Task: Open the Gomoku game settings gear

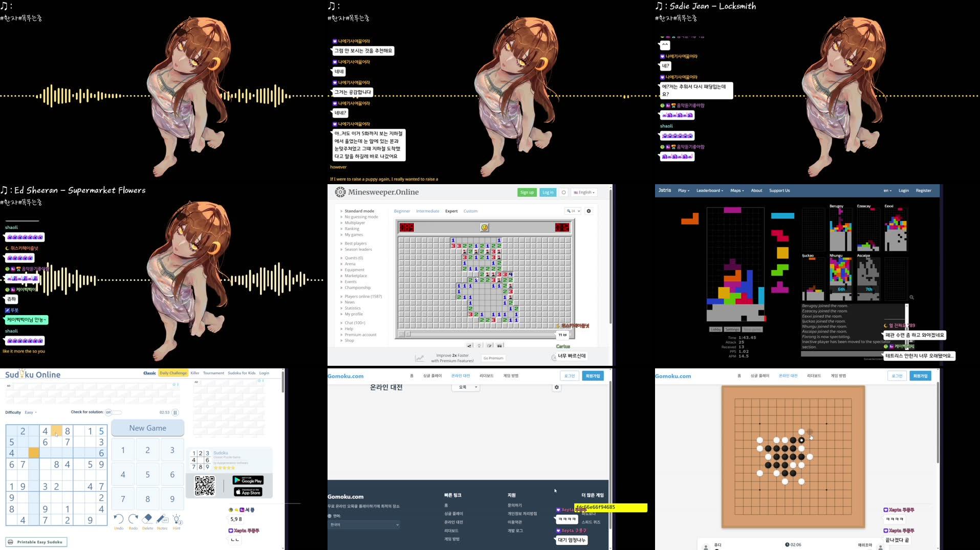Action: click(x=556, y=387)
